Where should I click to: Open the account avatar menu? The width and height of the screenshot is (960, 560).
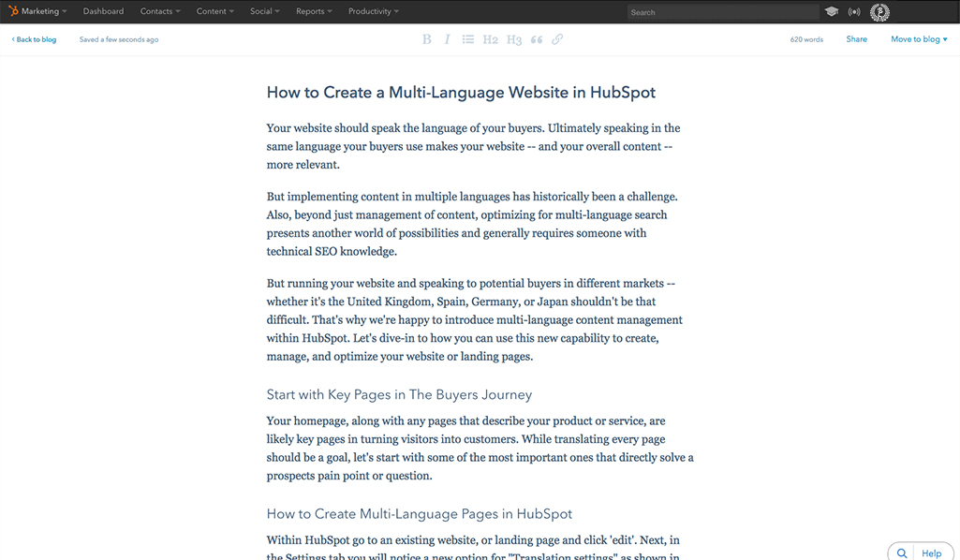point(879,11)
